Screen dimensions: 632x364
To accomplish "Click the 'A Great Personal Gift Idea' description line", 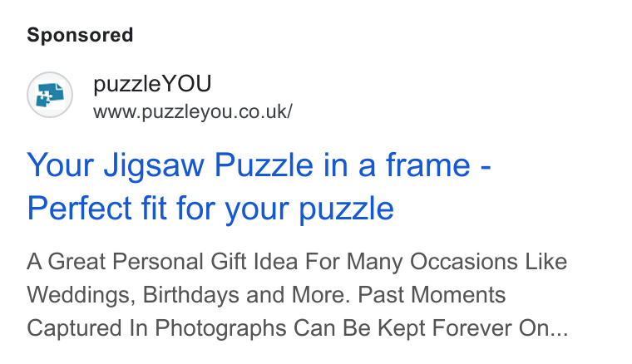I will coord(297,262).
